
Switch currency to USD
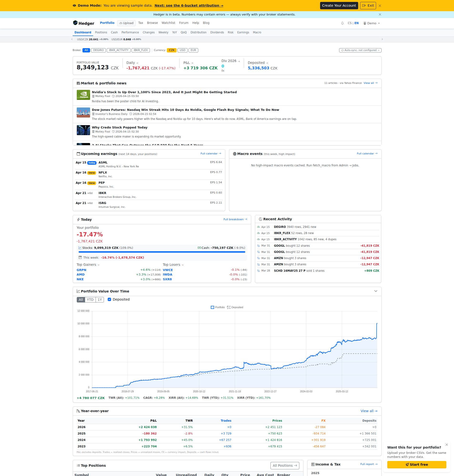tap(183, 50)
